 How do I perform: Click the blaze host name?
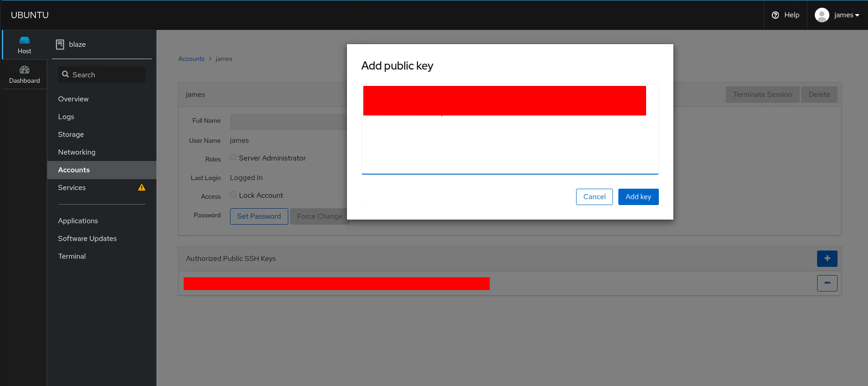pos(77,45)
